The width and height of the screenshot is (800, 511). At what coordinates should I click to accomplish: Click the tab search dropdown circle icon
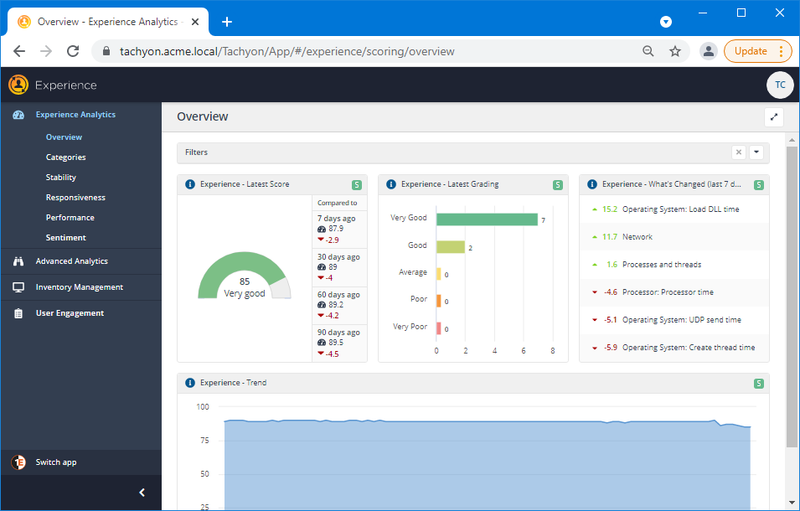coord(665,22)
